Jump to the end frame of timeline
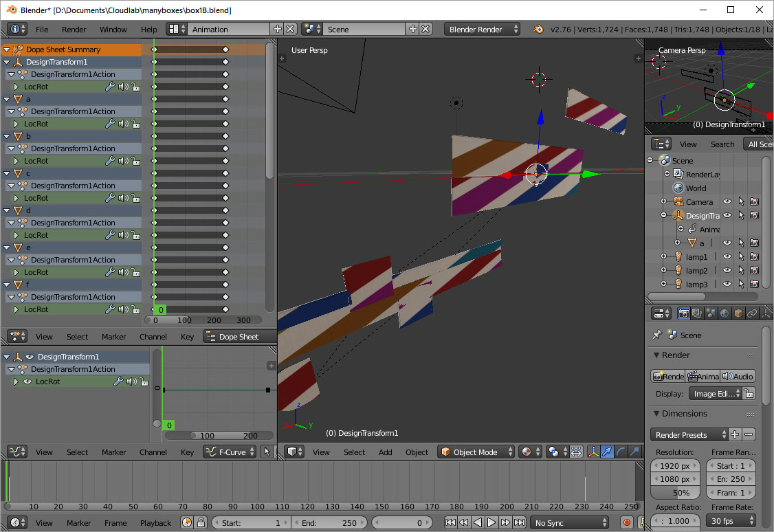The image size is (774, 532). click(x=520, y=523)
